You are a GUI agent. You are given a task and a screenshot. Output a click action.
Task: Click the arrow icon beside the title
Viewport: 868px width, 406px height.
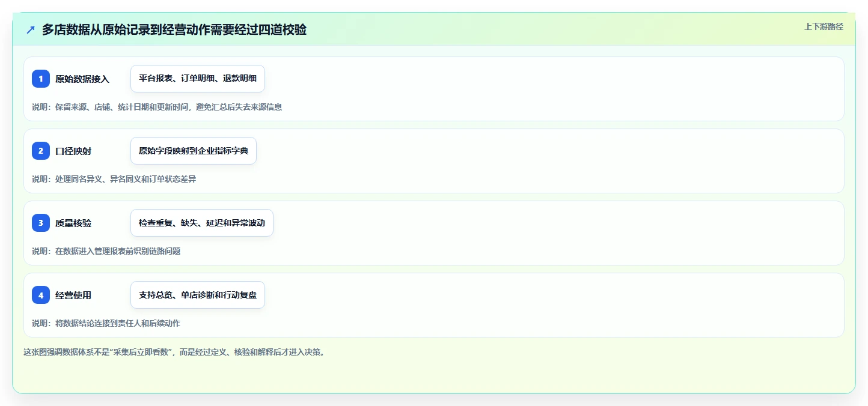coord(31,29)
